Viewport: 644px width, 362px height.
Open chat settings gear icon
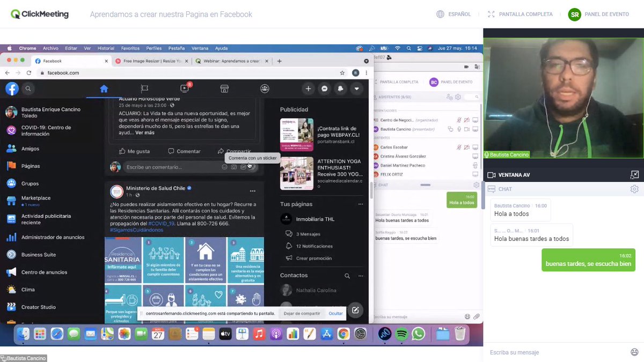[x=634, y=189]
